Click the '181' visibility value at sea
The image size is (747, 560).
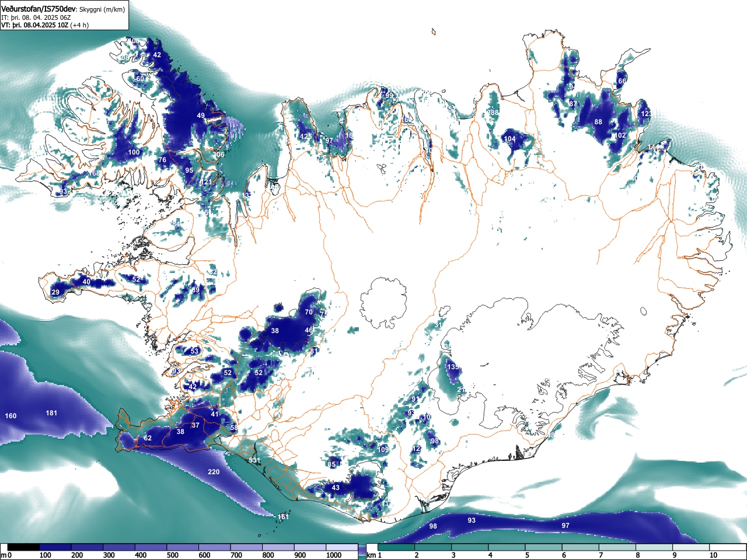pyautogui.click(x=51, y=413)
